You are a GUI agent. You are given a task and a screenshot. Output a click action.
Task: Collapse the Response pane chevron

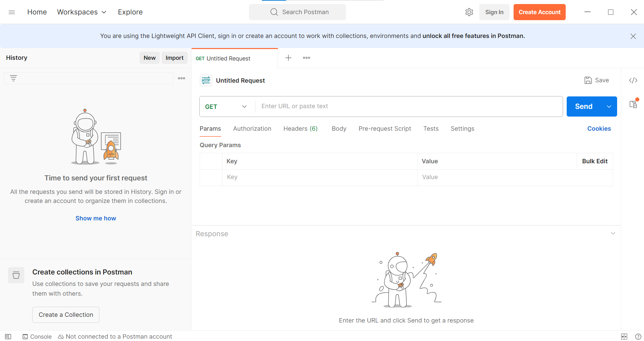[613, 233]
